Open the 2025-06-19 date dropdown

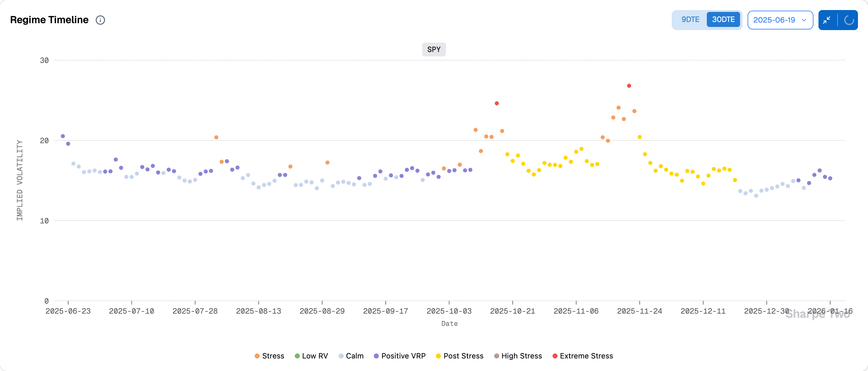click(x=774, y=20)
